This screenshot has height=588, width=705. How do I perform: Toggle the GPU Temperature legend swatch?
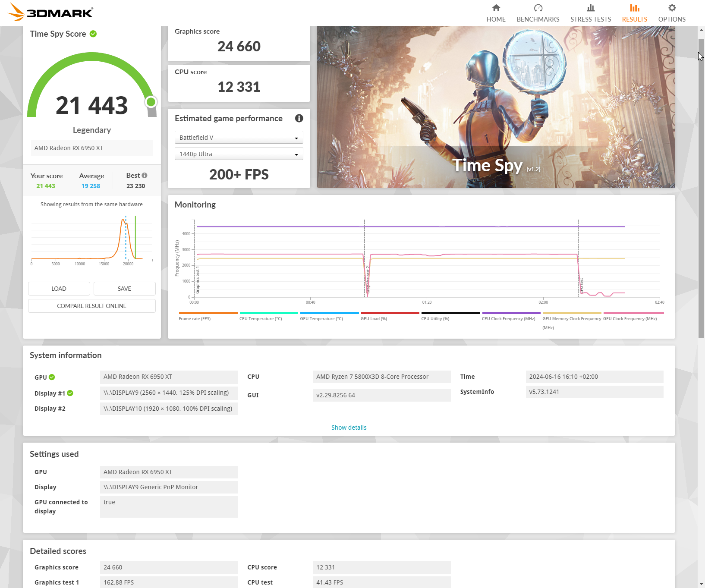point(329,313)
